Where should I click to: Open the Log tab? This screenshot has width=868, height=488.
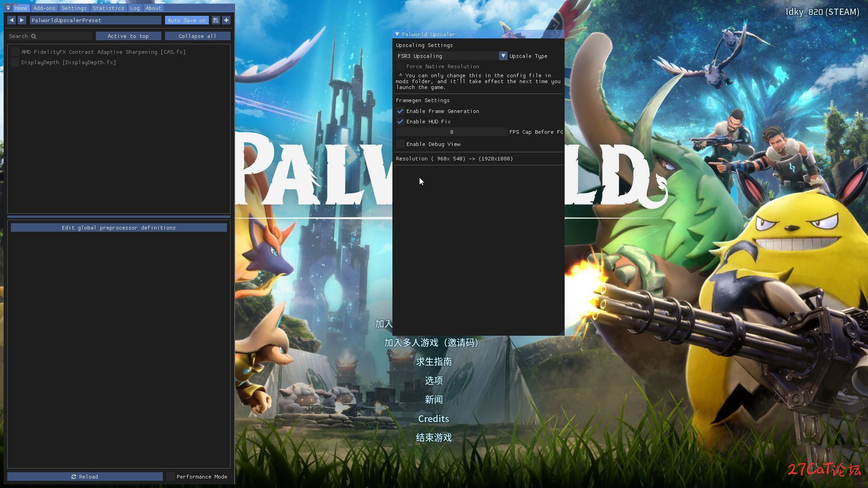click(x=135, y=8)
